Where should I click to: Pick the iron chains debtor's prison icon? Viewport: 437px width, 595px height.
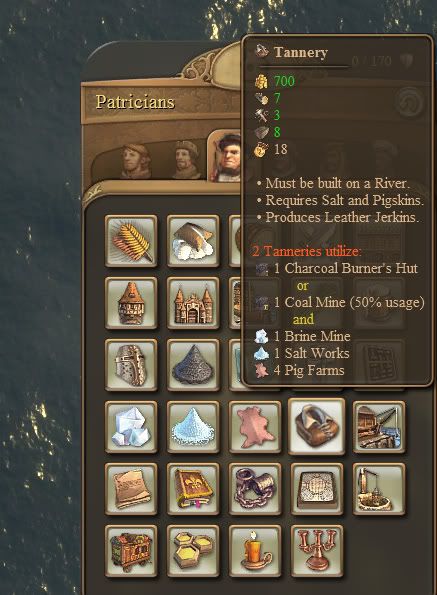click(255, 489)
